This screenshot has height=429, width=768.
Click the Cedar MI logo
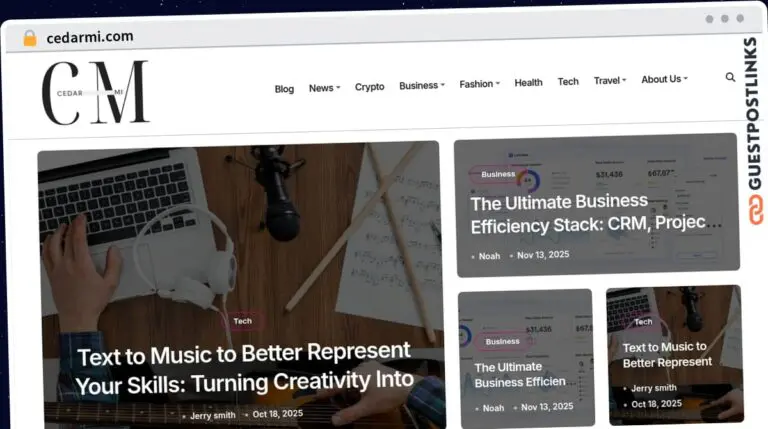(x=96, y=93)
